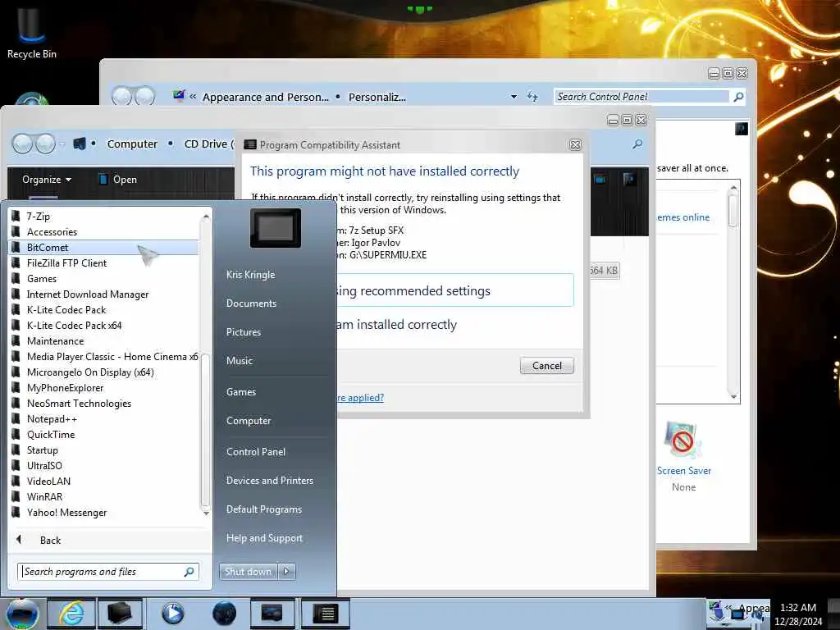Open the K-Lite Codec Pack x64 folder

pyautogui.click(x=104, y=325)
